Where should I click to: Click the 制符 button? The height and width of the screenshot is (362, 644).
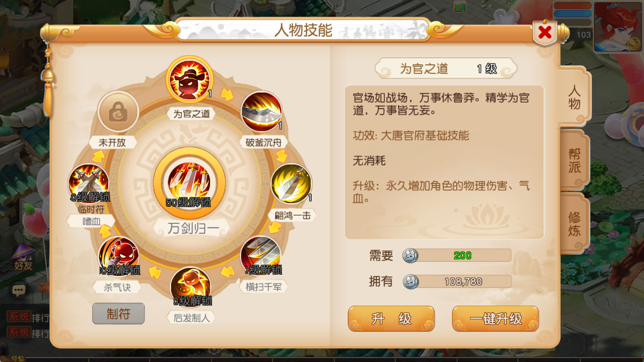tap(118, 314)
